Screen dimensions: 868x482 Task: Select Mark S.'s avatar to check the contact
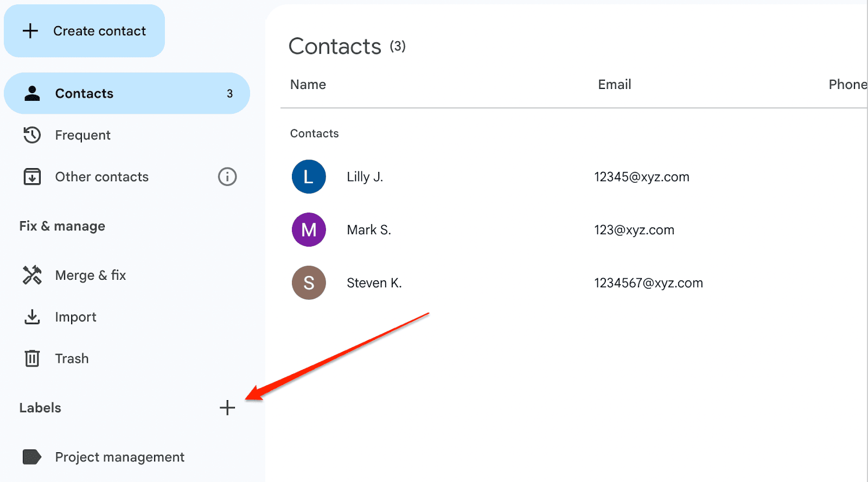tap(309, 229)
